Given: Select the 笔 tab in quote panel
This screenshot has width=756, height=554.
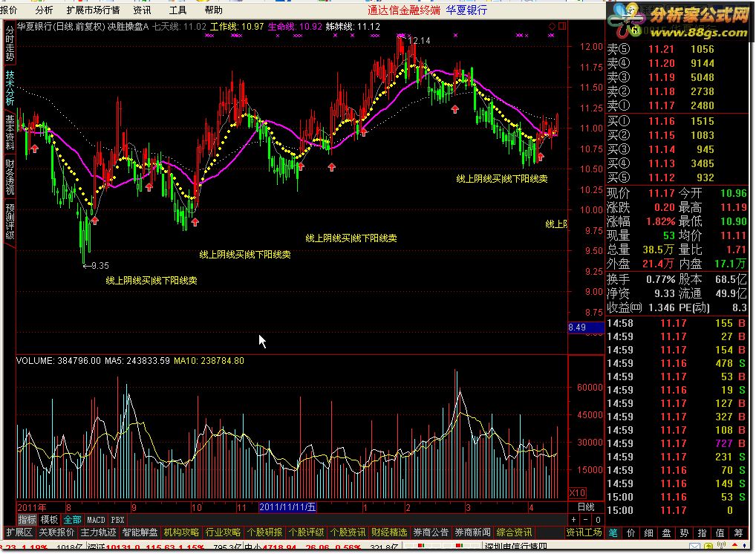Looking at the screenshot, I should tap(613, 532).
